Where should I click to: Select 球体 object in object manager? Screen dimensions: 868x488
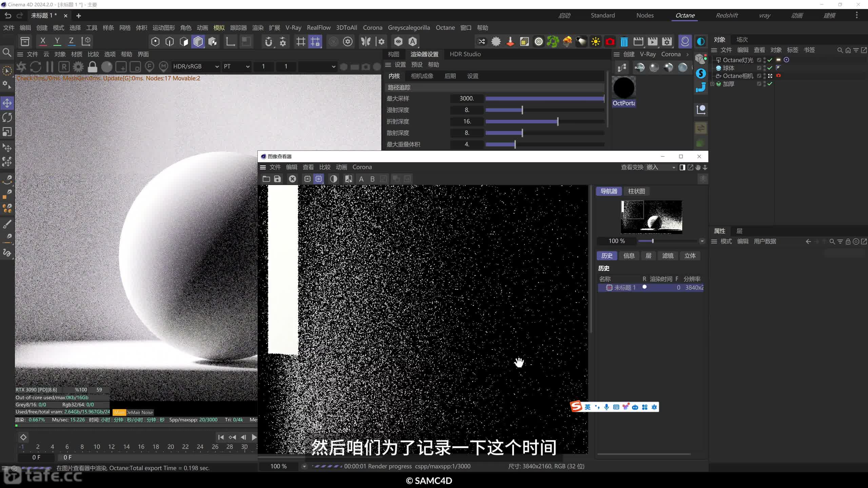click(x=728, y=68)
